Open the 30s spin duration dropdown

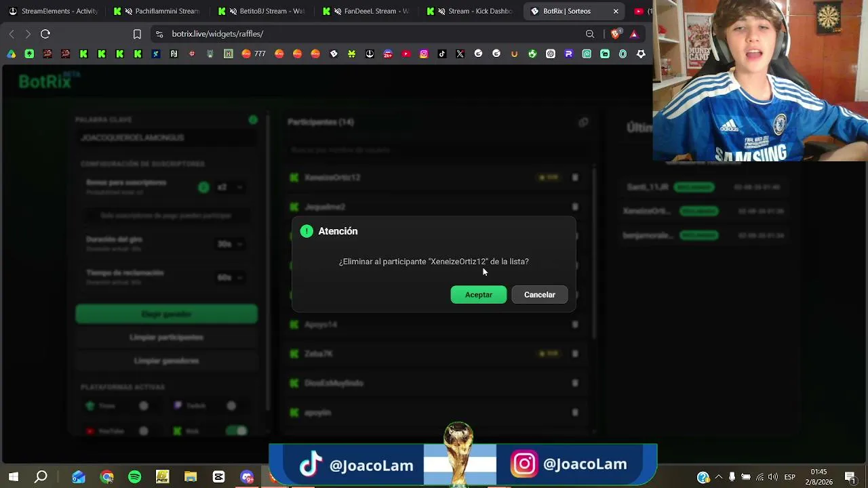pyautogui.click(x=229, y=244)
